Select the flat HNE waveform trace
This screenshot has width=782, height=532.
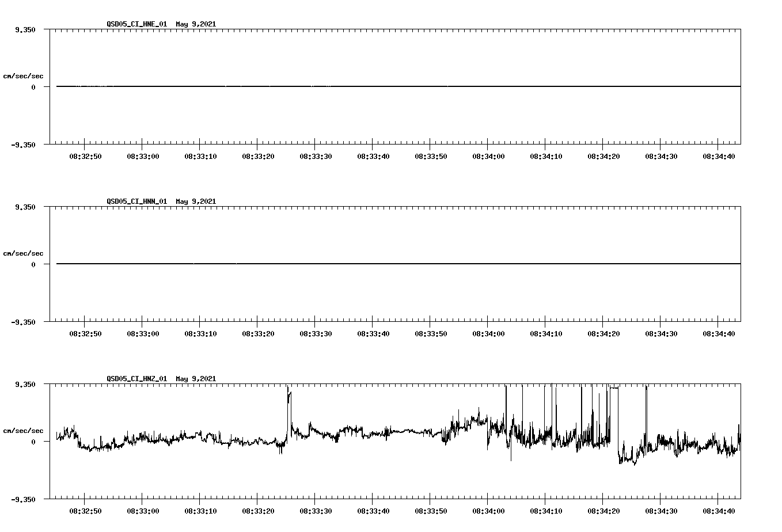(346, 86)
